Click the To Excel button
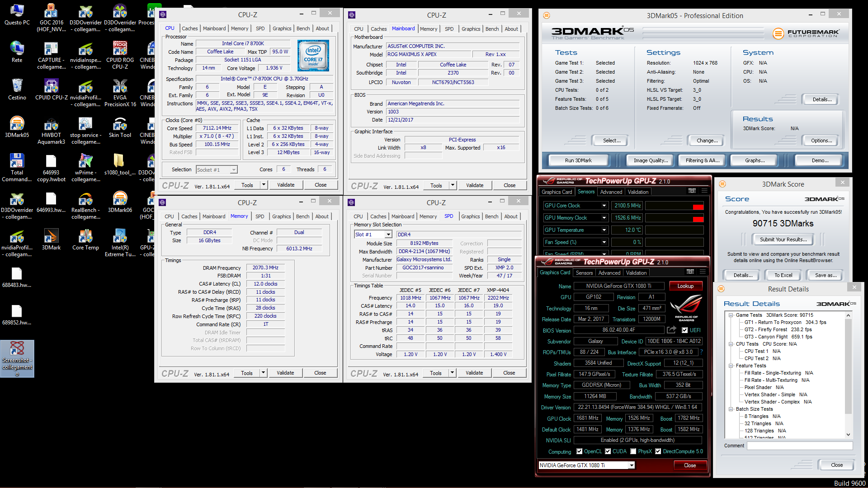This screenshot has width=868, height=488. coord(783,275)
